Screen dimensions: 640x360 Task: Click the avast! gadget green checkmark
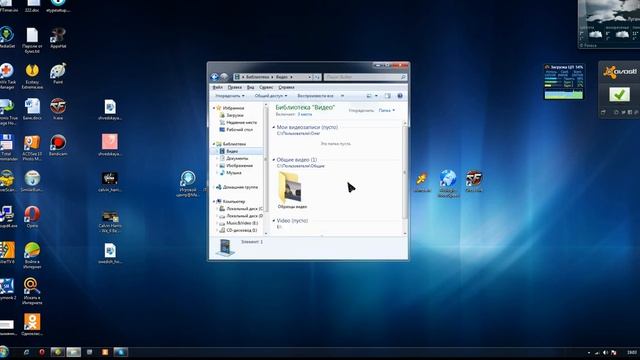pyautogui.click(x=619, y=95)
